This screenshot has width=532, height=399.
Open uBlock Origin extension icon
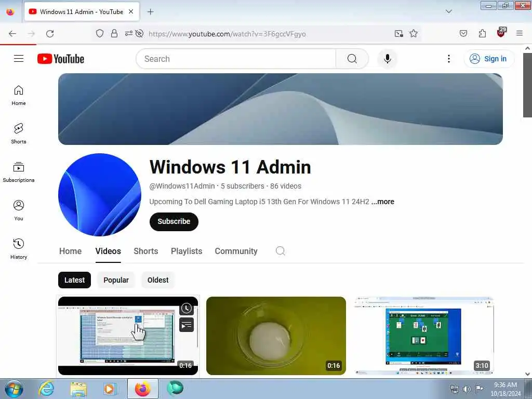(501, 33)
